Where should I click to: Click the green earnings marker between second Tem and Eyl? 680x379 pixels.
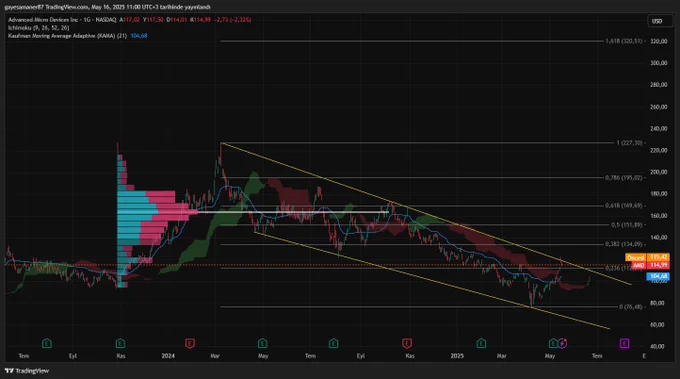pyautogui.click(x=333, y=343)
